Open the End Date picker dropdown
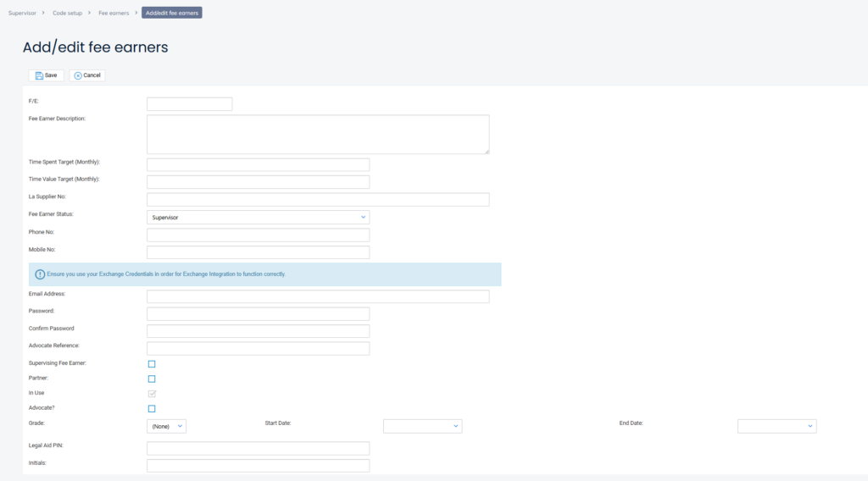868x481 pixels. click(776, 426)
